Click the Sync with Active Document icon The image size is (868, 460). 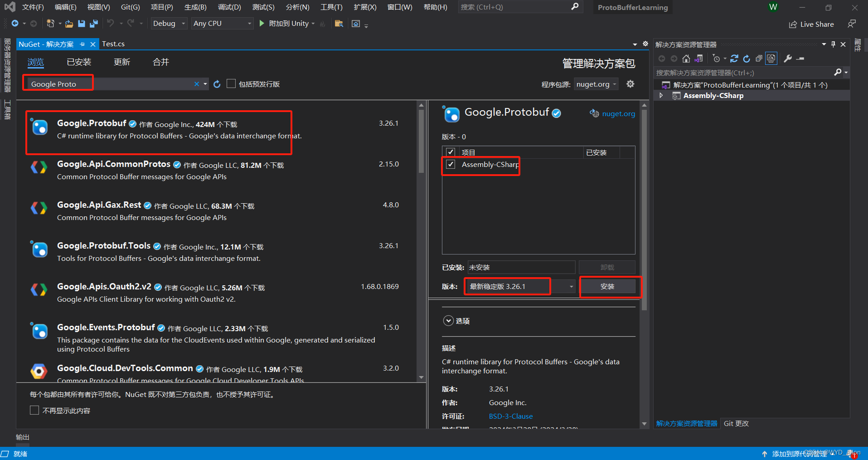coord(734,59)
